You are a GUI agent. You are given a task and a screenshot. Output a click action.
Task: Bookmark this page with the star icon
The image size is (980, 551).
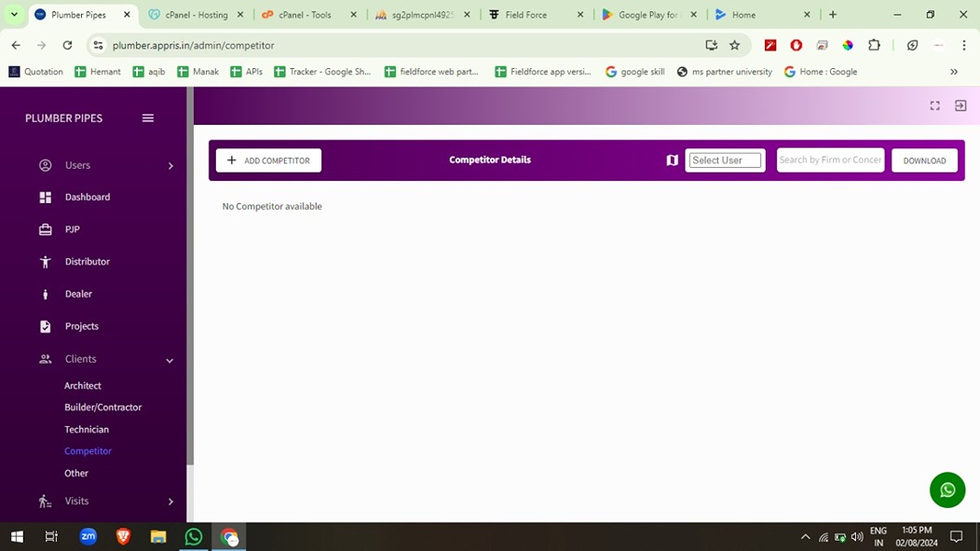tap(734, 45)
